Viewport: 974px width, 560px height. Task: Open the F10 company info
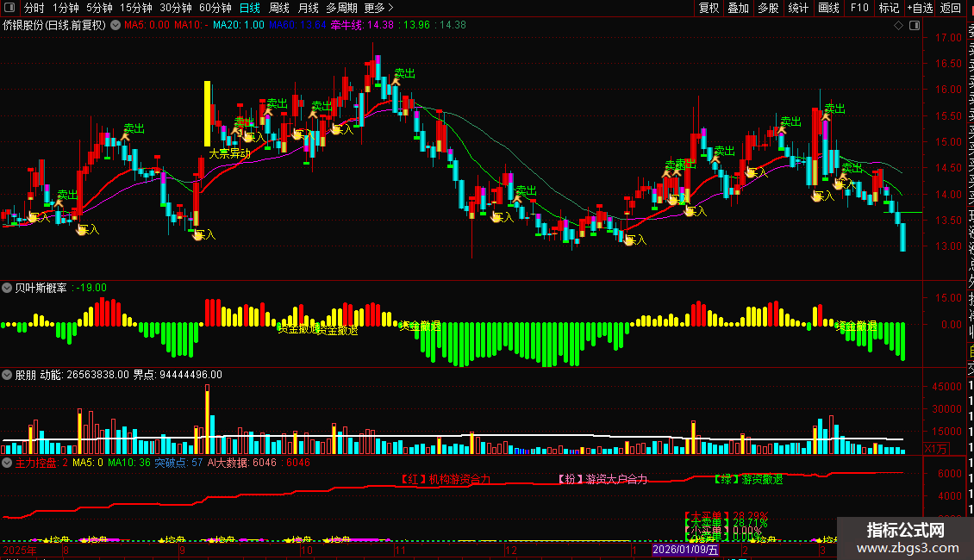859,8
